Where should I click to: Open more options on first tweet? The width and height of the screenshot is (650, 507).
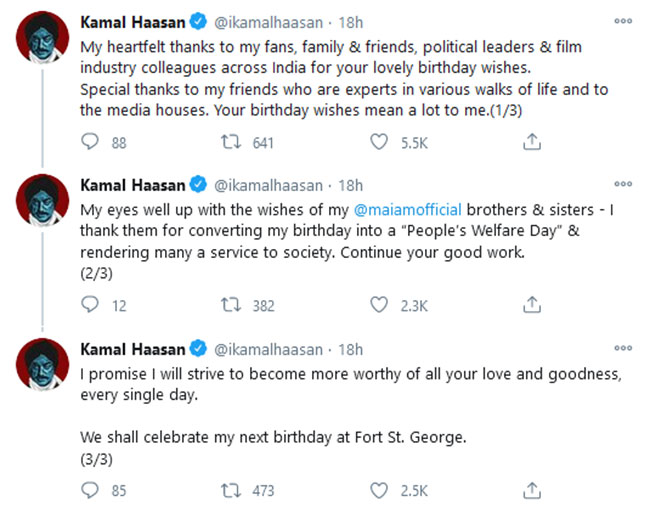(x=622, y=20)
